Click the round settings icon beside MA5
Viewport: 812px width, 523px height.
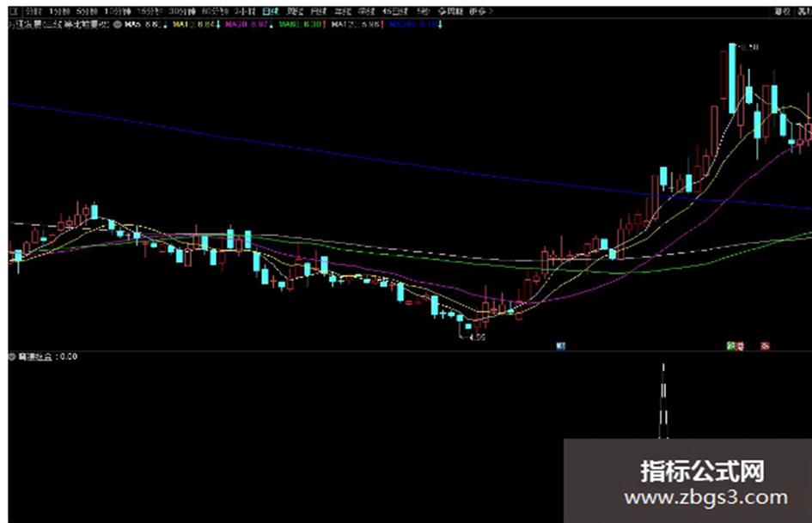click(118, 24)
